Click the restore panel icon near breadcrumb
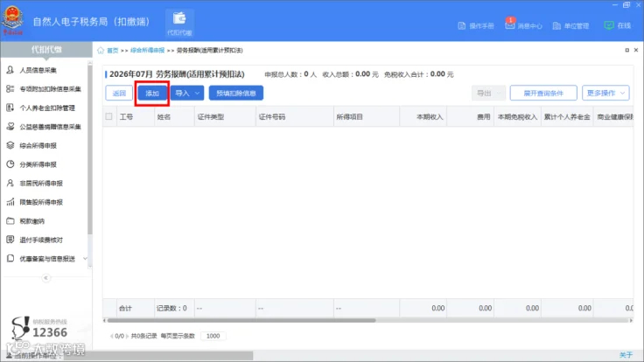This screenshot has width=644, height=362. click(626, 50)
